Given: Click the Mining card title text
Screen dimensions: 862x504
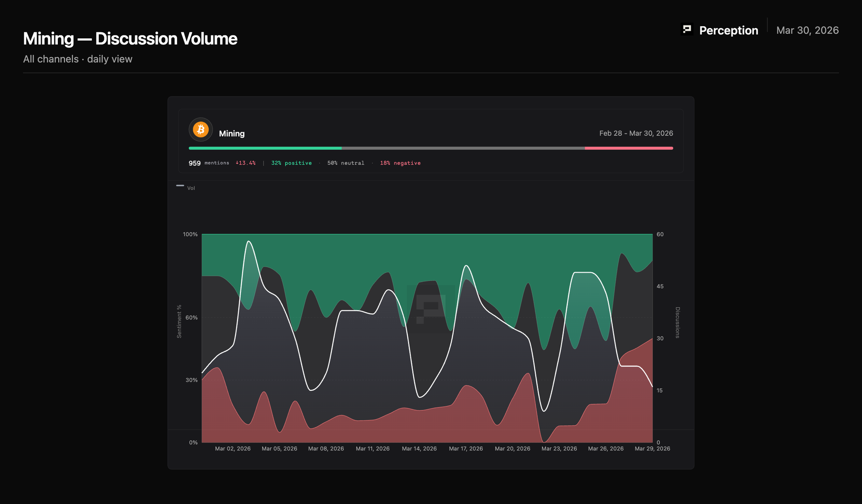Looking at the screenshot, I should 232,134.
